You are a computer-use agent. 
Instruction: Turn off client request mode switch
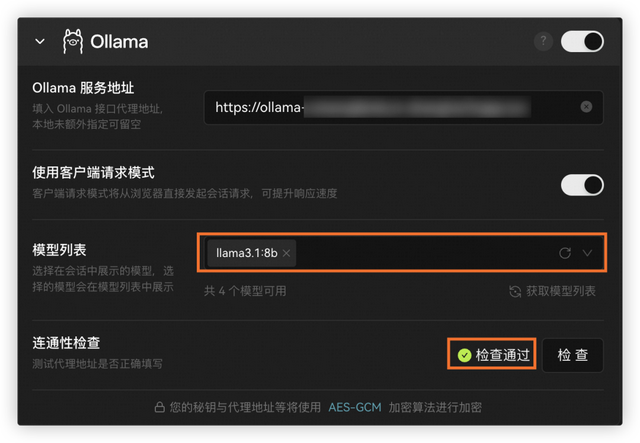[x=582, y=185]
